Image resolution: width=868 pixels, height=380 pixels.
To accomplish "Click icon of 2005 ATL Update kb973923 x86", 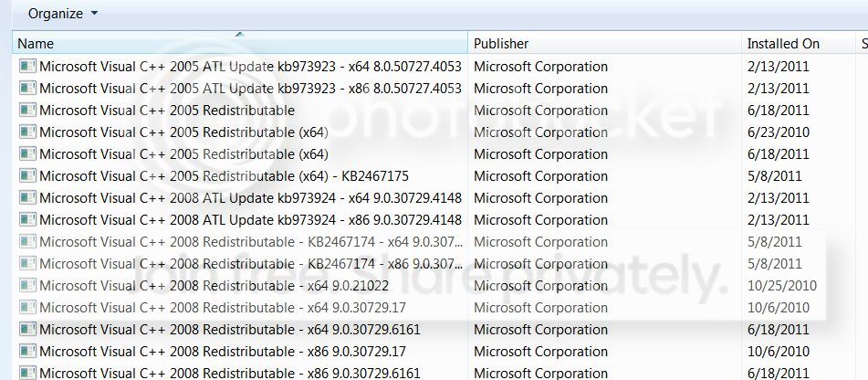I will coord(27,88).
